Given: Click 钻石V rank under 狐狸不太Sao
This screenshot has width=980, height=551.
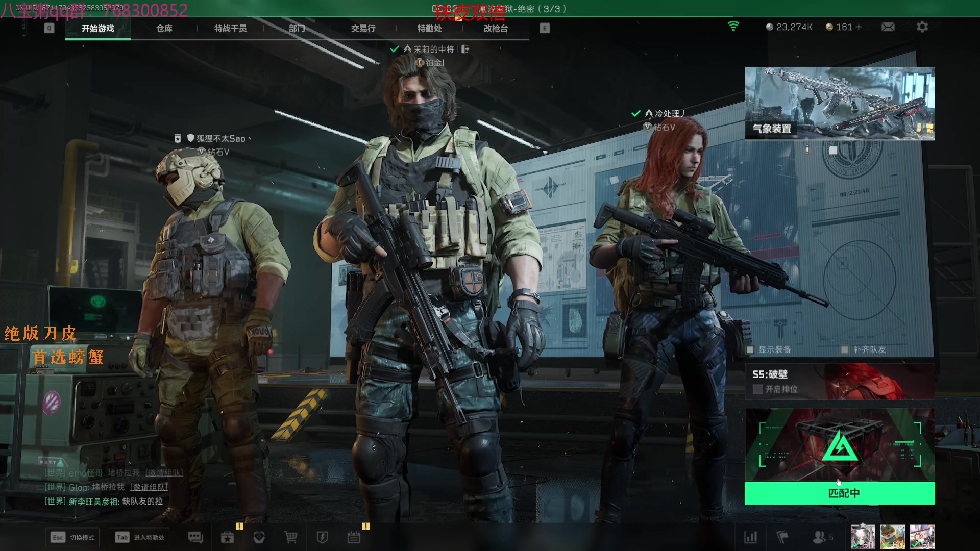Looking at the screenshot, I should coord(218,152).
